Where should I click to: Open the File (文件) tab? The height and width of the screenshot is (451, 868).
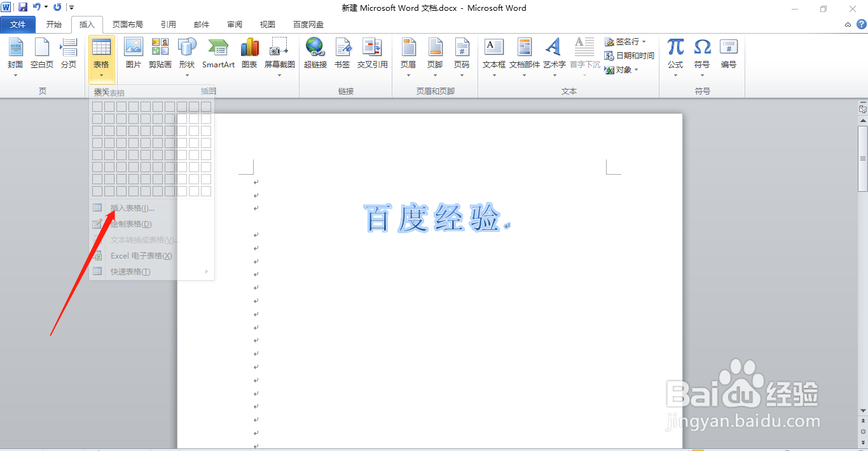point(18,25)
